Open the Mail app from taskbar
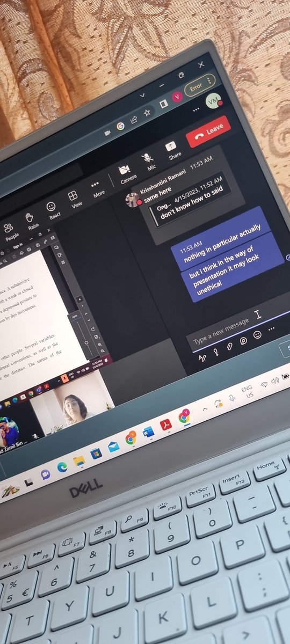The height and width of the screenshot is (644, 290). point(113,447)
